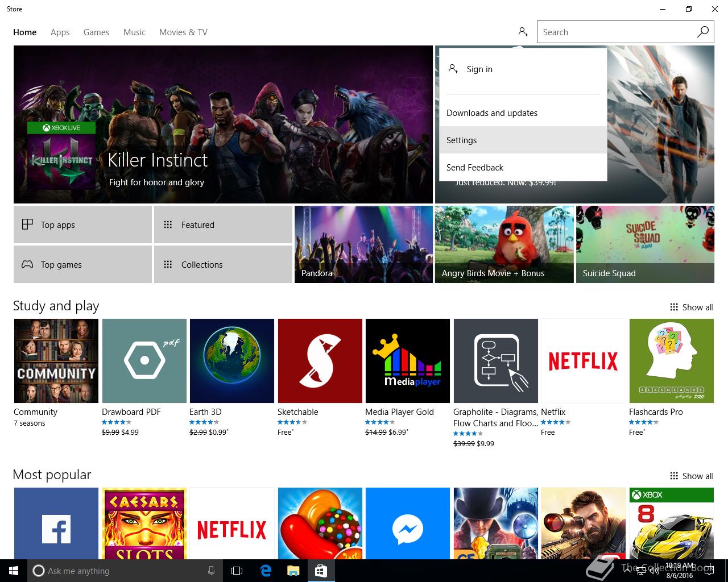Viewport: 728px width, 582px height.
Task: Open the Killer Instinct featured banner
Action: tap(223, 124)
